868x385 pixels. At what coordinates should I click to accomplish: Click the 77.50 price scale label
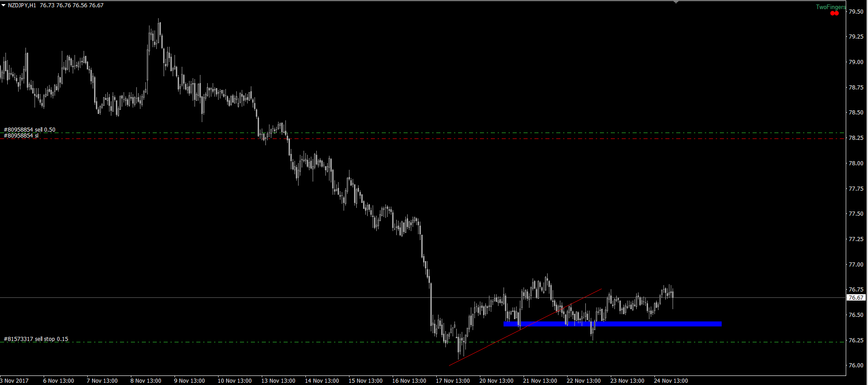[856, 214]
